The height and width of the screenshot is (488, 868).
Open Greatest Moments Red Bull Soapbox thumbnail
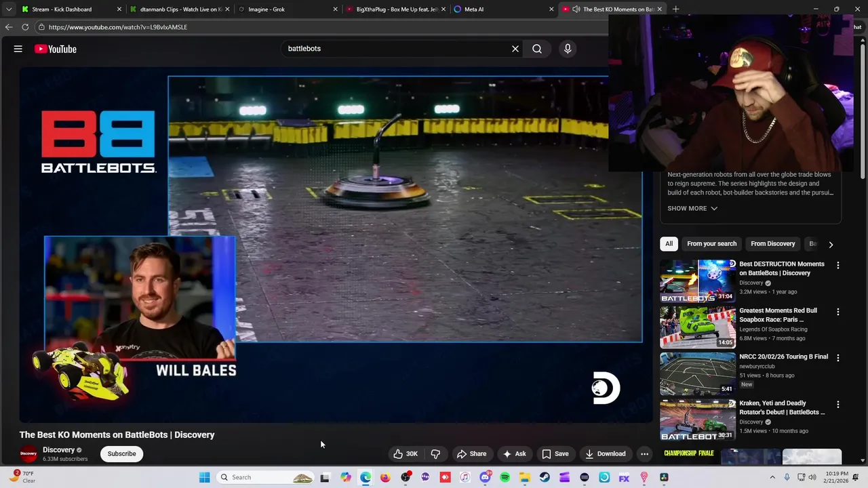(698, 327)
